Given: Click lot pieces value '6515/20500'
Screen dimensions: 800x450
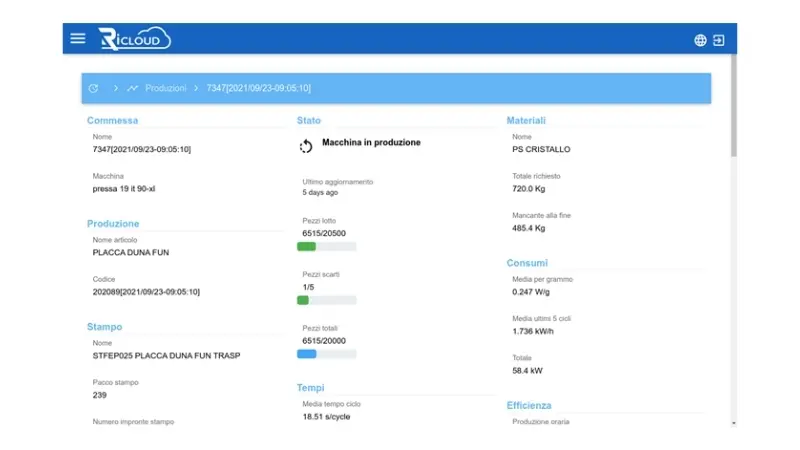Looking at the screenshot, I should click(324, 233).
